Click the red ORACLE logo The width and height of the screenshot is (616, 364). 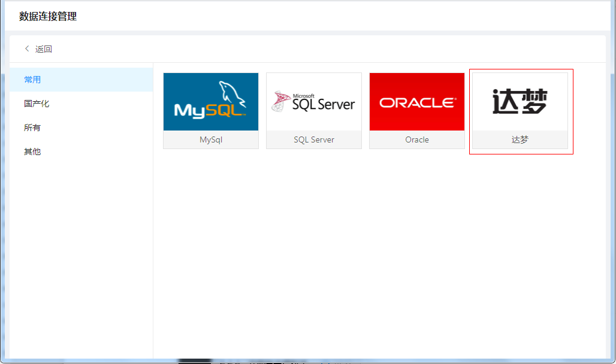(x=416, y=101)
